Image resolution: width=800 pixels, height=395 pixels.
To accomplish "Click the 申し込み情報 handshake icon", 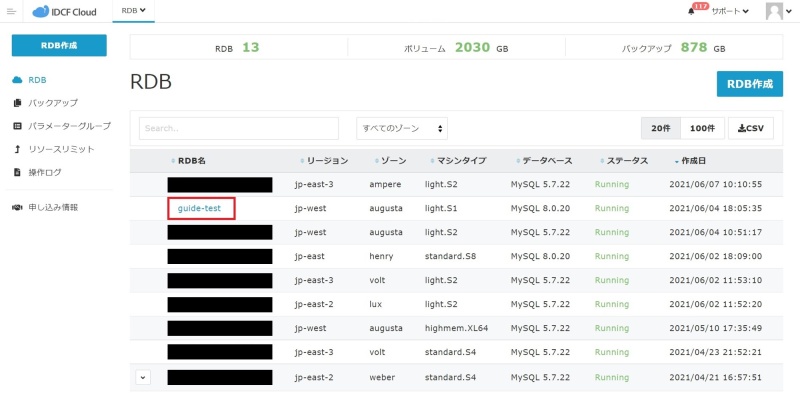I will pyautogui.click(x=17, y=207).
